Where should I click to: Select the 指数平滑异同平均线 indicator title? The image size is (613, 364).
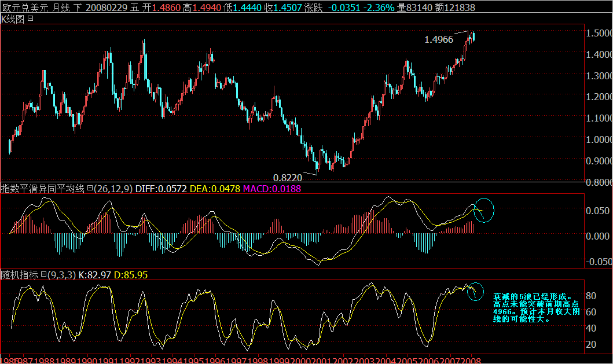pos(43,189)
